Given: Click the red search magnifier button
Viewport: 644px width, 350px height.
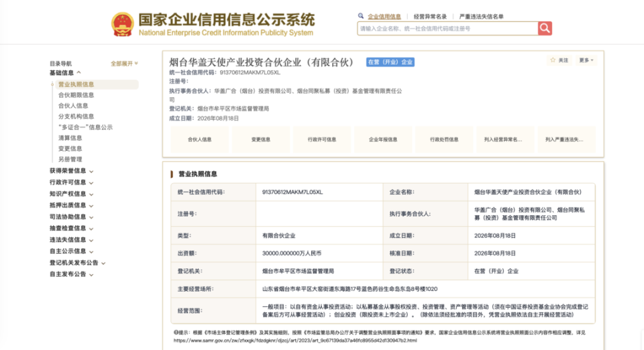Looking at the screenshot, I should (x=545, y=28).
